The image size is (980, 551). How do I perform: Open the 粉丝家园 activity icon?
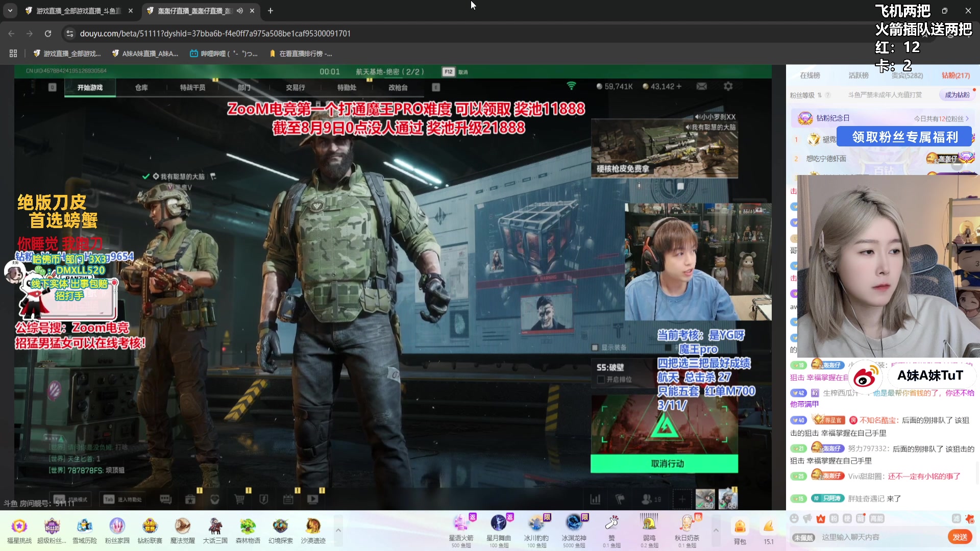pos(117,531)
